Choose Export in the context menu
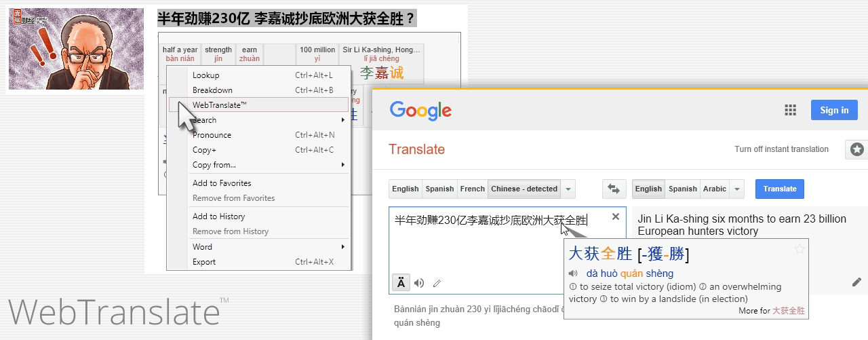Screen dimensions: 868x340 click(258, 262)
